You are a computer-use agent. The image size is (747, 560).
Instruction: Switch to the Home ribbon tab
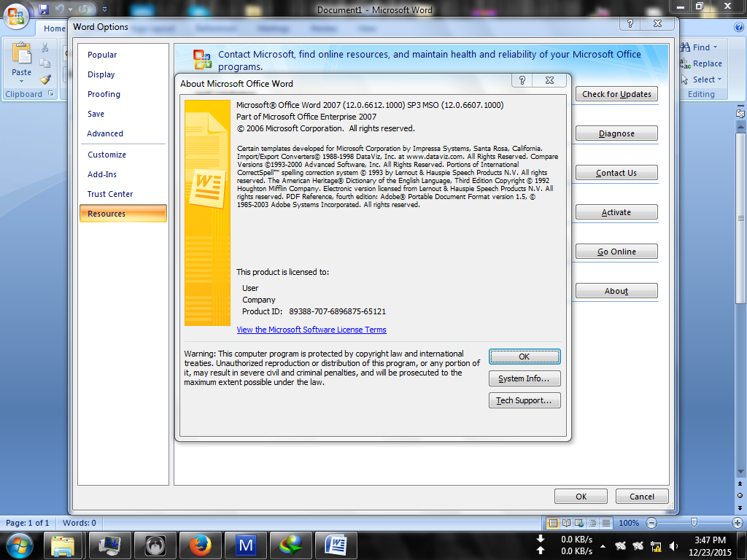pos(54,28)
